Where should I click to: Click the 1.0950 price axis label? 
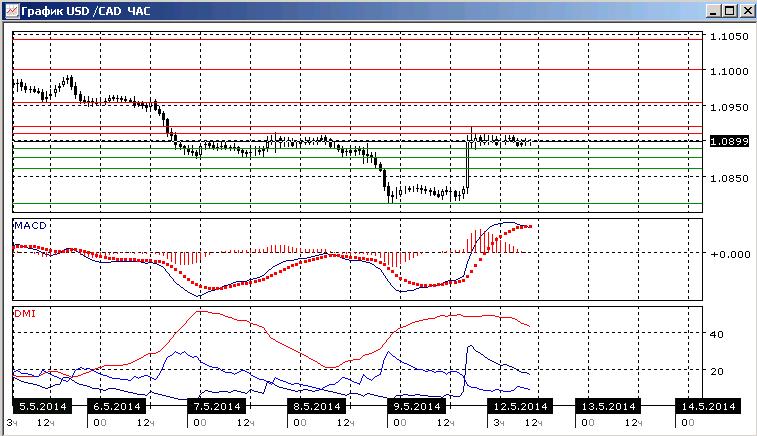(729, 107)
